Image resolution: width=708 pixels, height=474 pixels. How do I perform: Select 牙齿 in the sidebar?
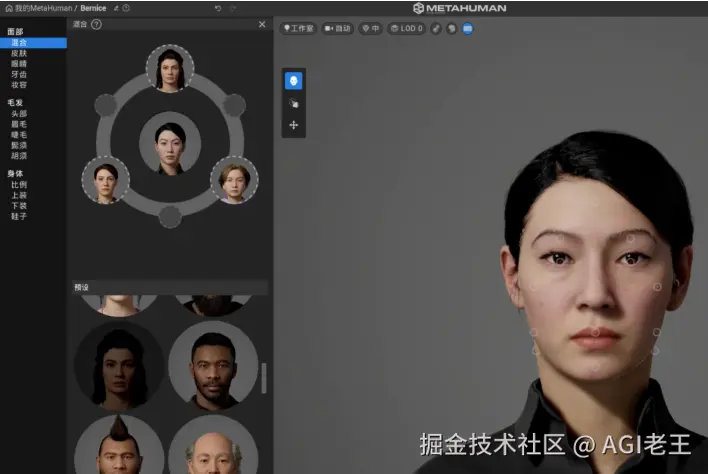coord(19,74)
